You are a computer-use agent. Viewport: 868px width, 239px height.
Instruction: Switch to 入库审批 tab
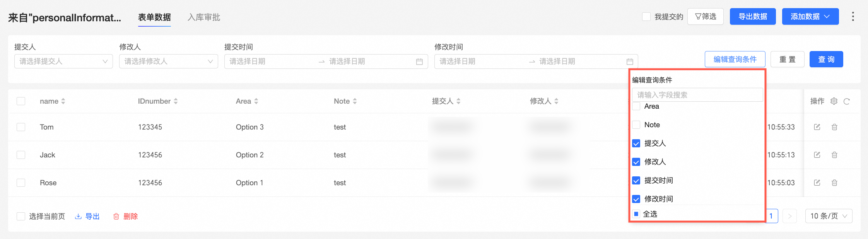click(x=204, y=17)
